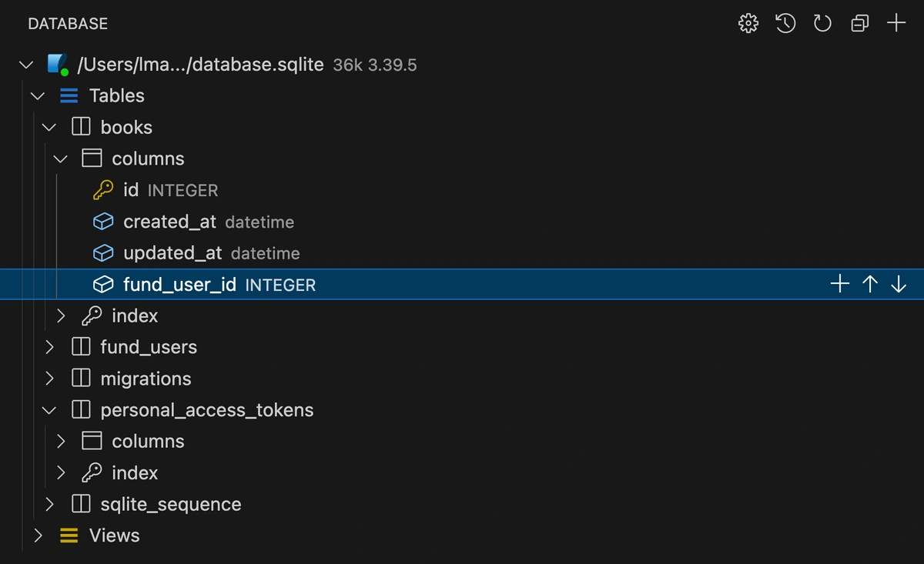Expand the fund_users table

(x=49, y=347)
